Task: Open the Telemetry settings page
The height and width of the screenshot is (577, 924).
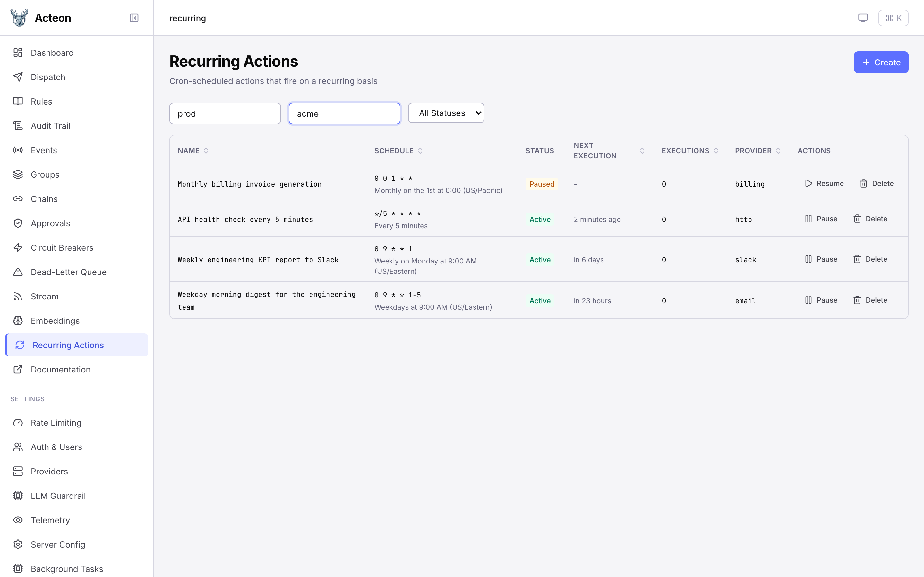Action: tap(50, 520)
